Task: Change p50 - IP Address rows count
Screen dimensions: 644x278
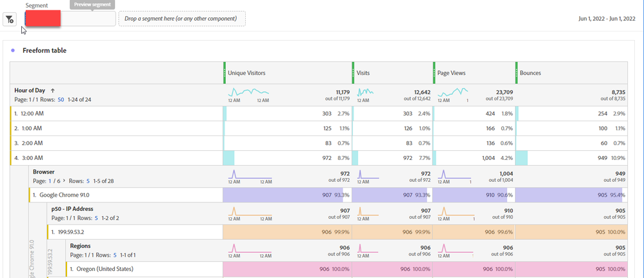Action: coord(96,218)
